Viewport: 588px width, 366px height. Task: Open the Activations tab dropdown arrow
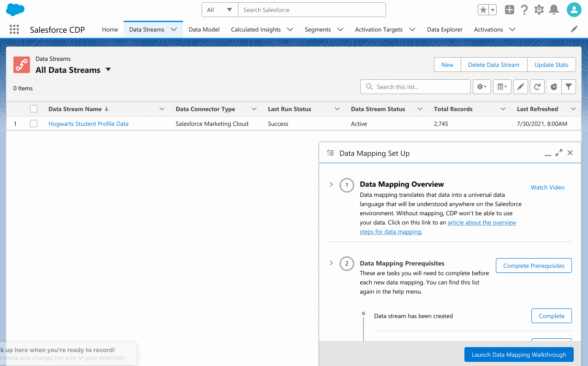512,30
